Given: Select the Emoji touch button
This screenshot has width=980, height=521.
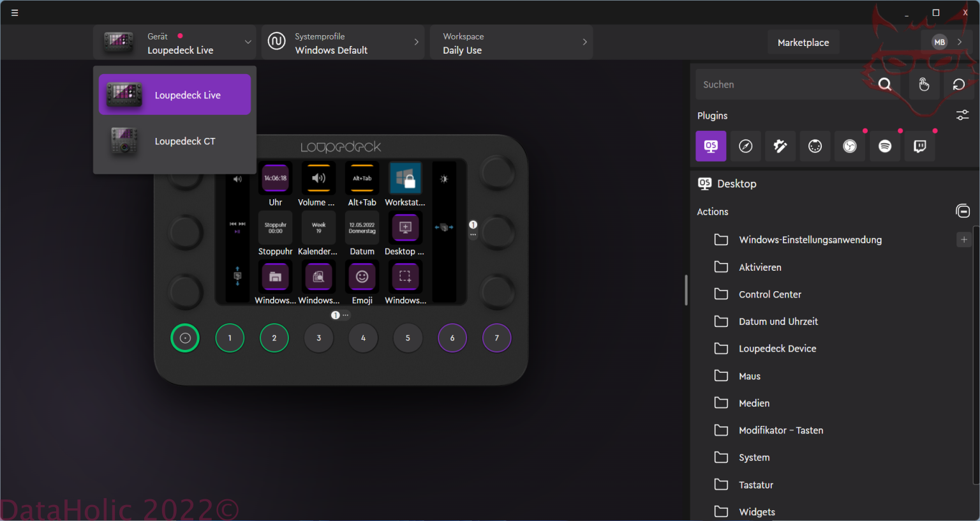Looking at the screenshot, I should (362, 277).
